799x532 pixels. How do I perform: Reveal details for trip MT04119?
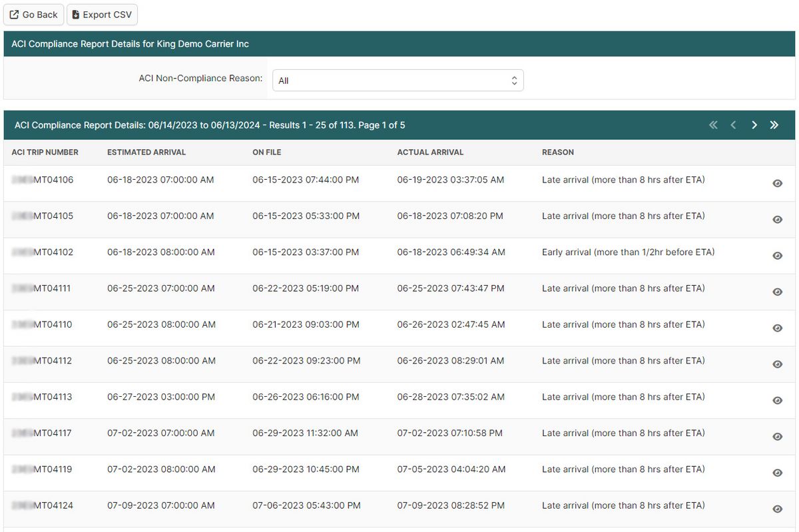click(x=777, y=473)
